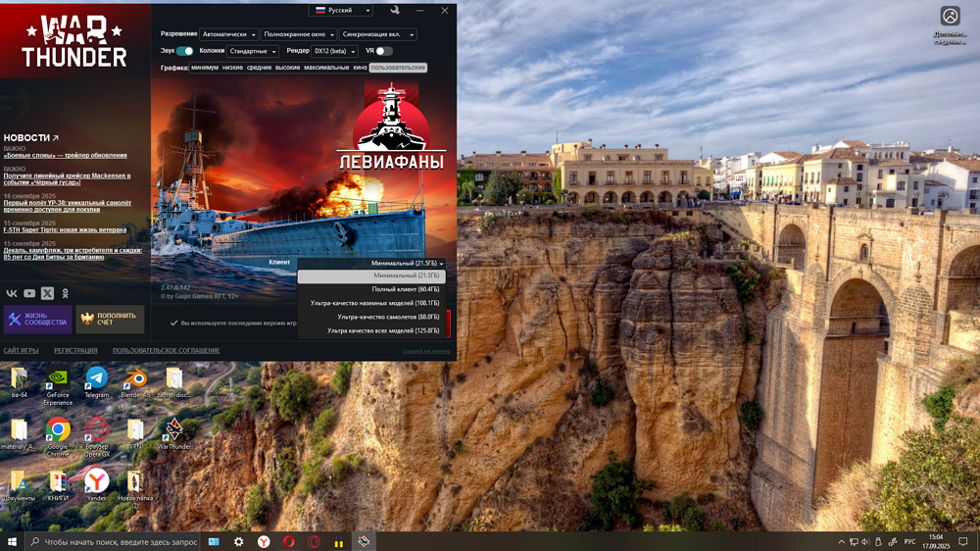Open the photo viewer taskbar icon
Image resolution: width=980 pixels, height=551 pixels.
[214, 541]
